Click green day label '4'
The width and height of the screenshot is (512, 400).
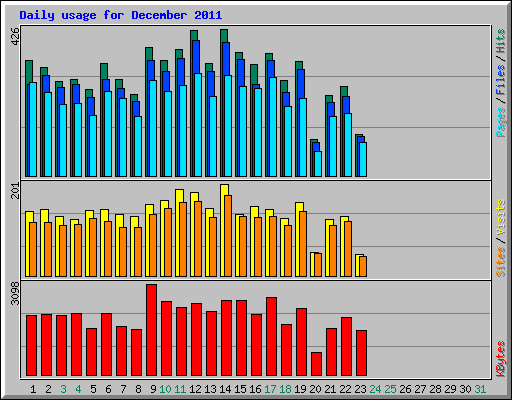78,389
